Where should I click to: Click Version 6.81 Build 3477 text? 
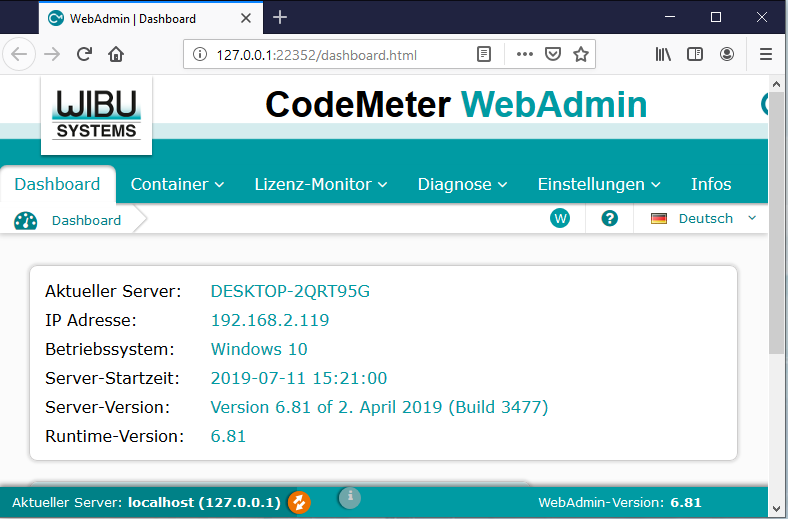[x=379, y=407]
